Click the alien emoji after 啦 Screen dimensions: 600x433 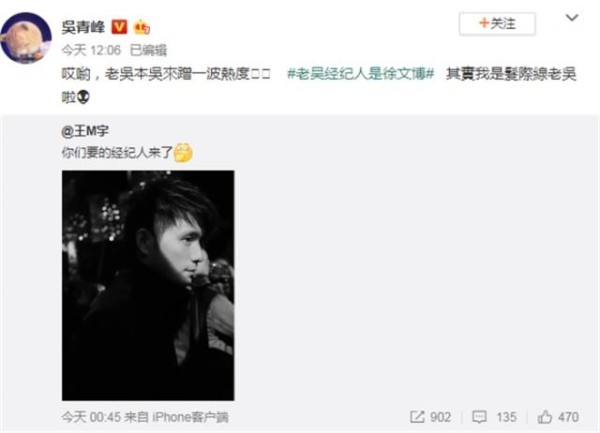(83, 97)
